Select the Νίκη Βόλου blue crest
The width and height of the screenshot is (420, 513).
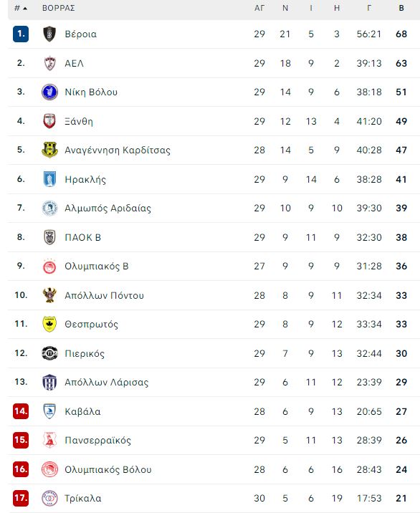(49, 92)
